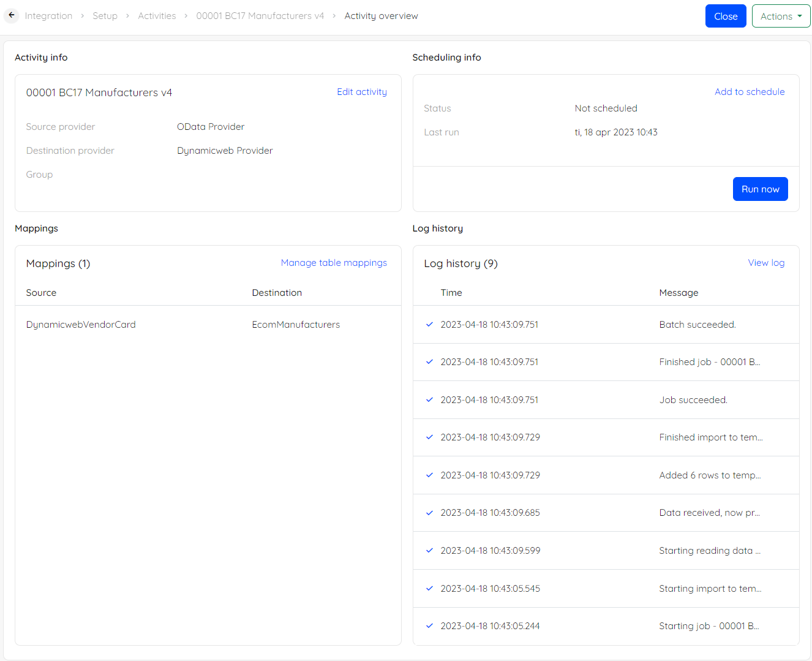This screenshot has width=812, height=661.
Task: Open 00001 BC17 Manufacturers v4 breadcrumb
Action: point(260,16)
